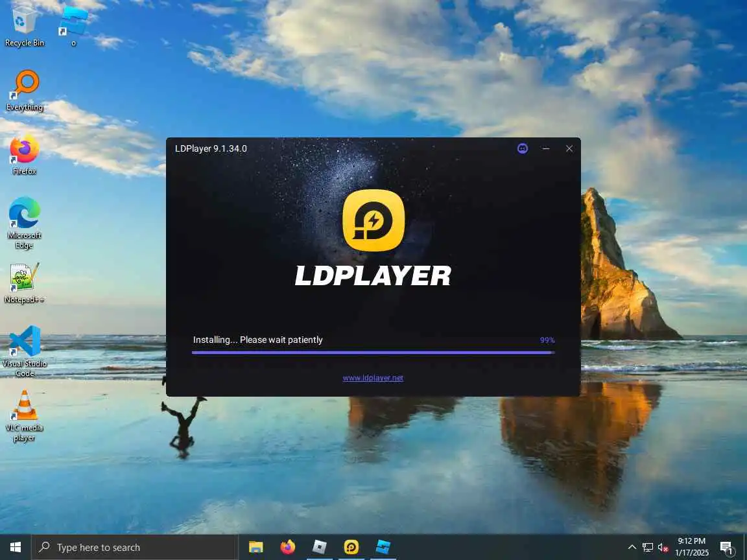
Task: Click the taskbar search box
Action: (135, 547)
